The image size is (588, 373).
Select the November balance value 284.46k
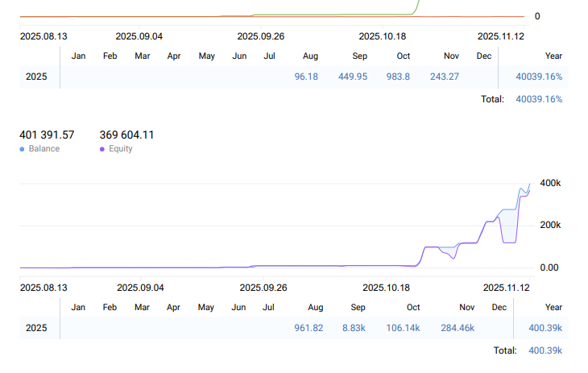458,328
